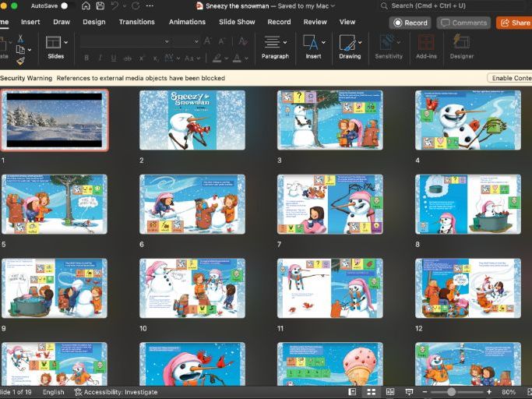Adjust the zoom slider handle
This screenshot has height=399, width=532.
[x=451, y=392]
